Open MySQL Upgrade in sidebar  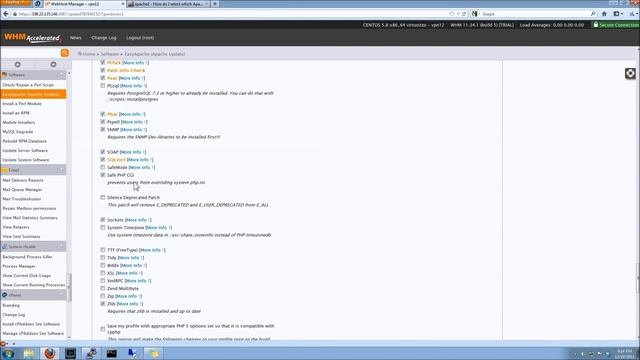point(18,132)
